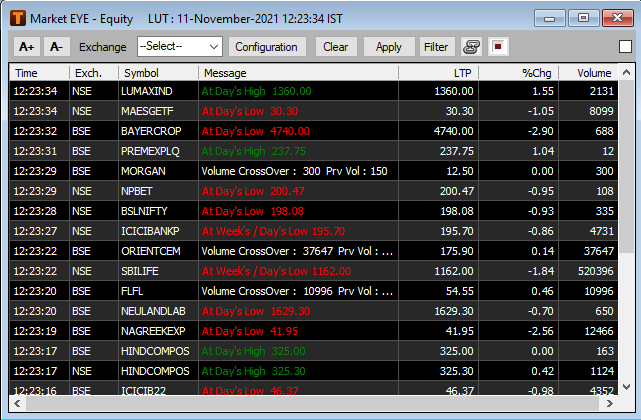Apply the selected exchange
This screenshot has width=641, height=420.
coord(389,47)
